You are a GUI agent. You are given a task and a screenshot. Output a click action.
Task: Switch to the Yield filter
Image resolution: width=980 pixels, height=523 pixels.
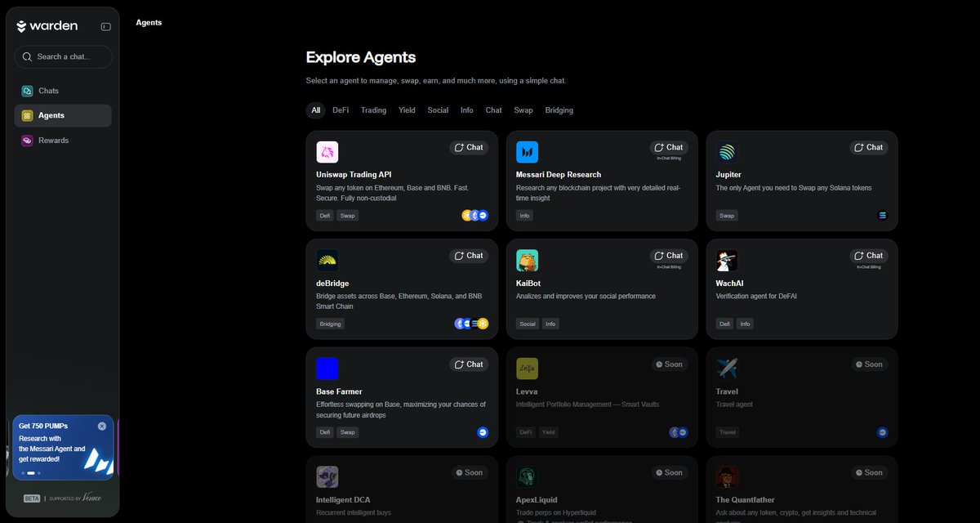(407, 110)
